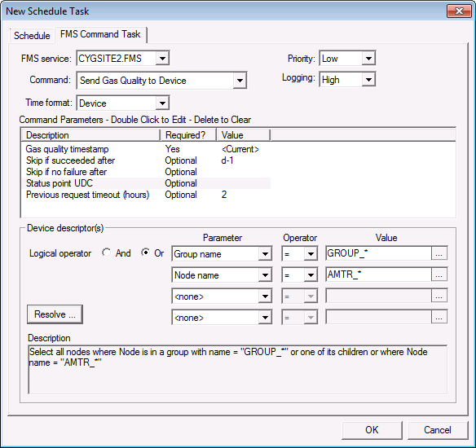Click ellipsis button on fourth descriptor row
This screenshot has height=448, width=476.
click(x=439, y=317)
